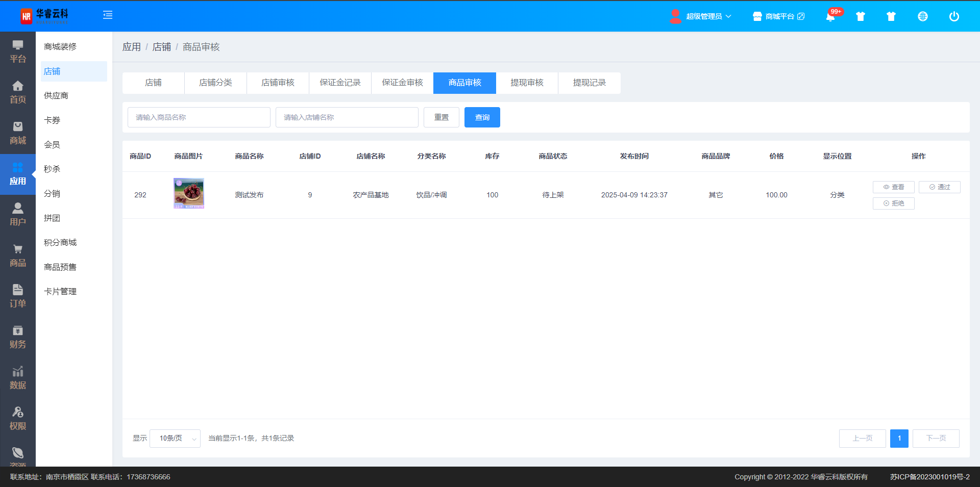Open 商城平台 external link
This screenshot has width=980, height=487.
pyautogui.click(x=779, y=16)
